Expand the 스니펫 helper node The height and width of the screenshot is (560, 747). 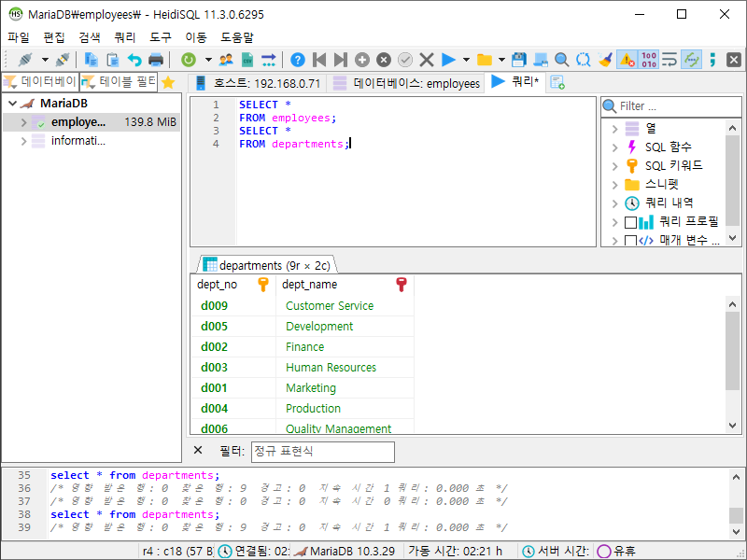pyautogui.click(x=614, y=185)
